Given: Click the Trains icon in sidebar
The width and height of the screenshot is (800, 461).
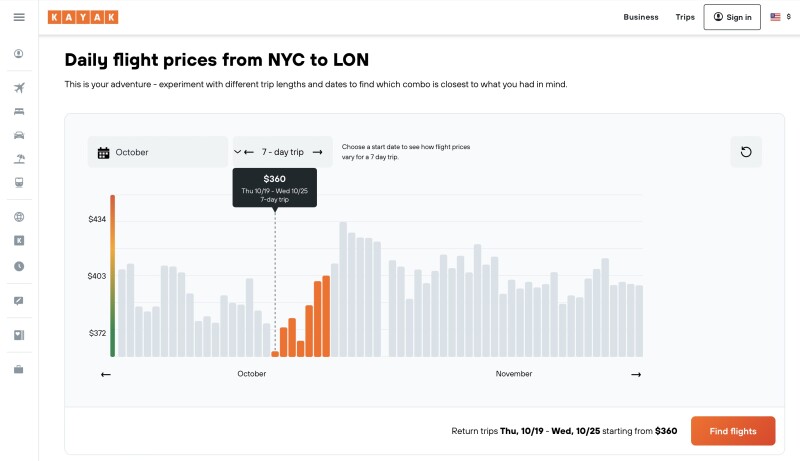Looking at the screenshot, I should click(19, 183).
